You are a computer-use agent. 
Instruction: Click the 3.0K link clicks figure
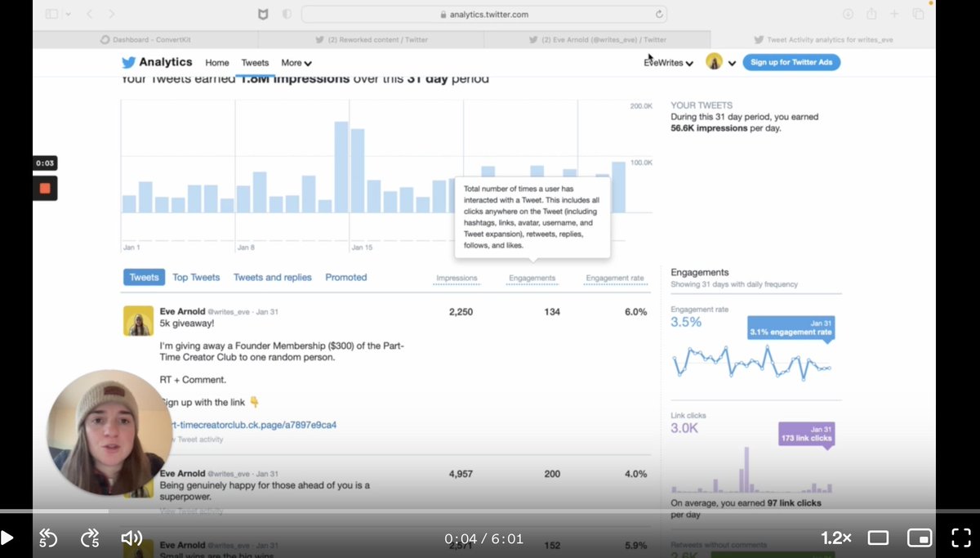pyautogui.click(x=684, y=428)
